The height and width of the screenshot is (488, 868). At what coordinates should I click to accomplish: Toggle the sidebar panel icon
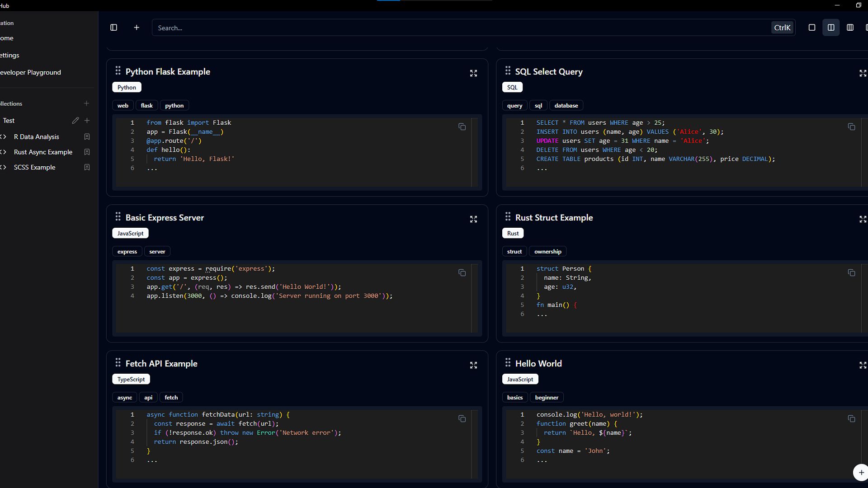click(114, 28)
